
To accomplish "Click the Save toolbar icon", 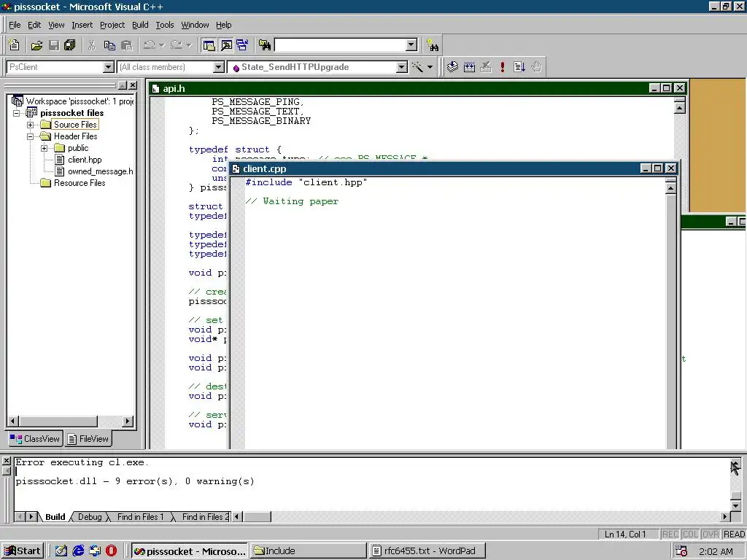I will click(54, 45).
